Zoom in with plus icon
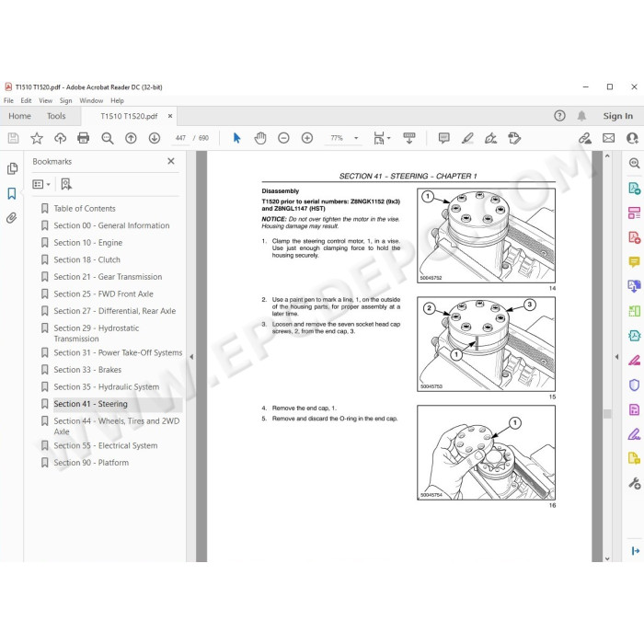Screen dimensions: 644x644 pos(306,138)
